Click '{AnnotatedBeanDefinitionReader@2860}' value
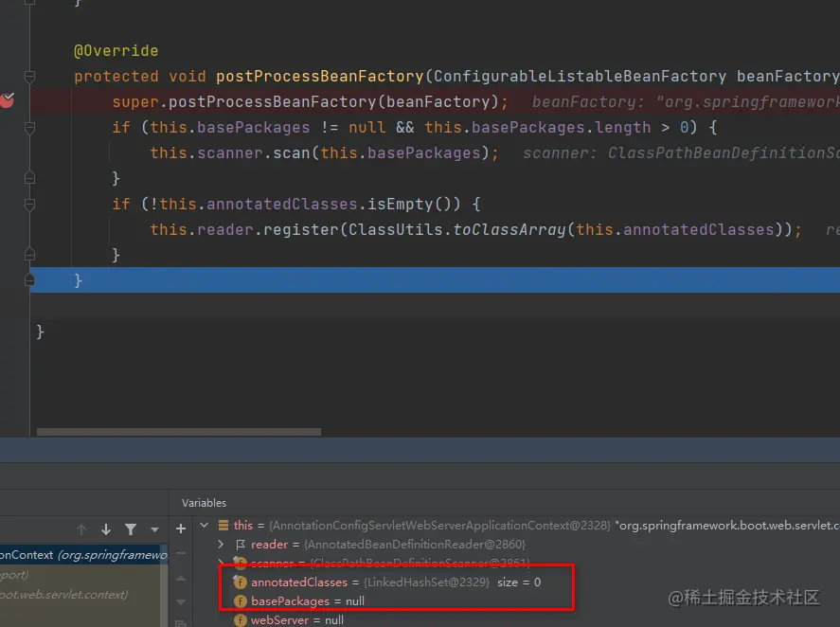 (415, 544)
